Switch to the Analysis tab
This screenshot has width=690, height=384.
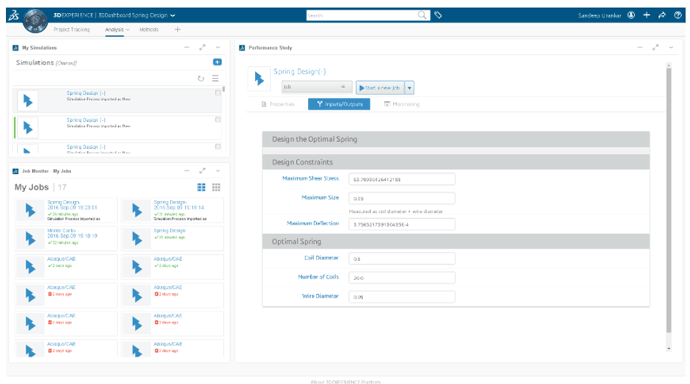(114, 29)
